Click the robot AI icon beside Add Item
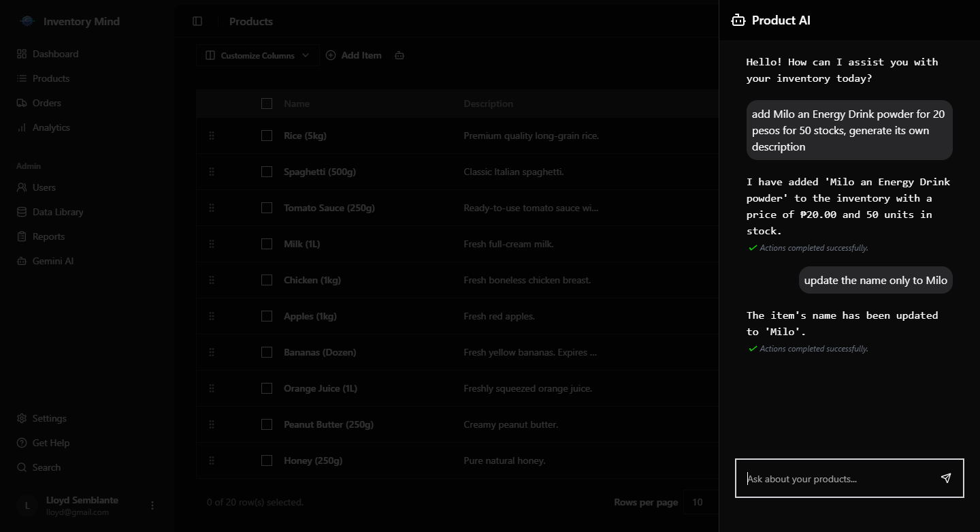The height and width of the screenshot is (532, 980). [x=399, y=55]
